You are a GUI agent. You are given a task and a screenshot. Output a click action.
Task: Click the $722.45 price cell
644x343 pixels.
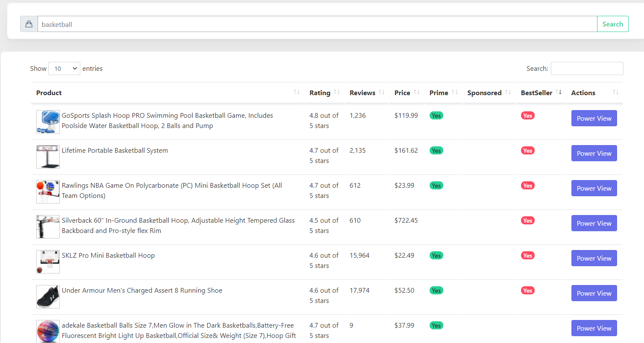tap(406, 221)
